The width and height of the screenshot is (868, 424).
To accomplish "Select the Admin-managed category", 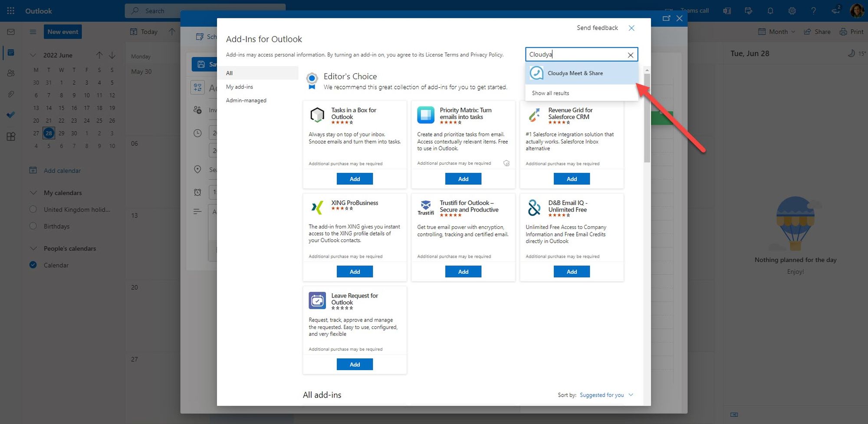I will pos(246,100).
